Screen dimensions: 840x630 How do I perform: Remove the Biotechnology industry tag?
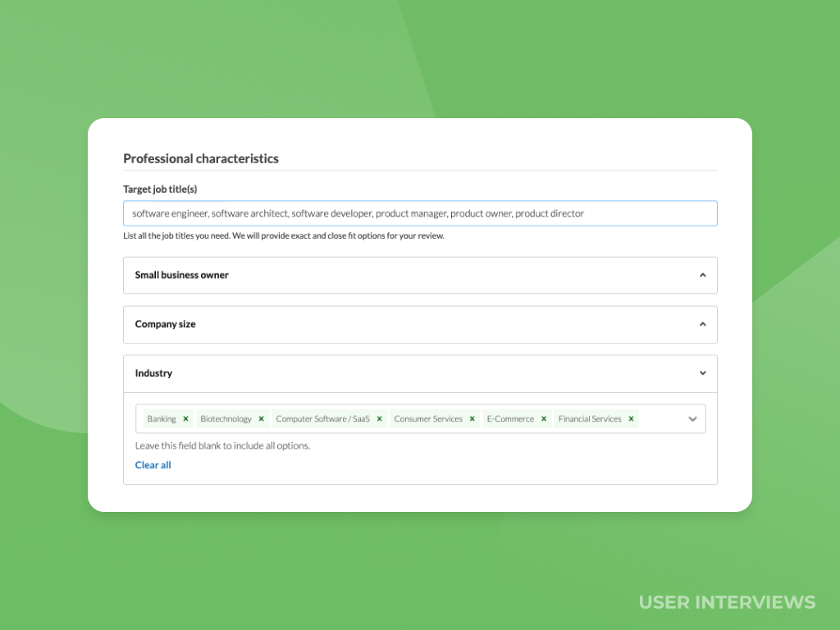[x=261, y=418]
